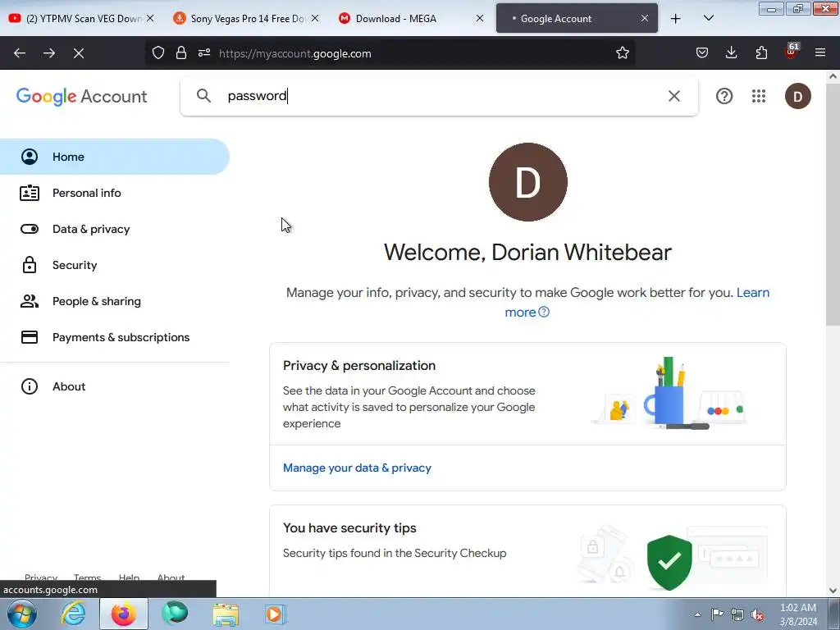
Task: Open People & sharing in the sidebar
Action: (115, 301)
